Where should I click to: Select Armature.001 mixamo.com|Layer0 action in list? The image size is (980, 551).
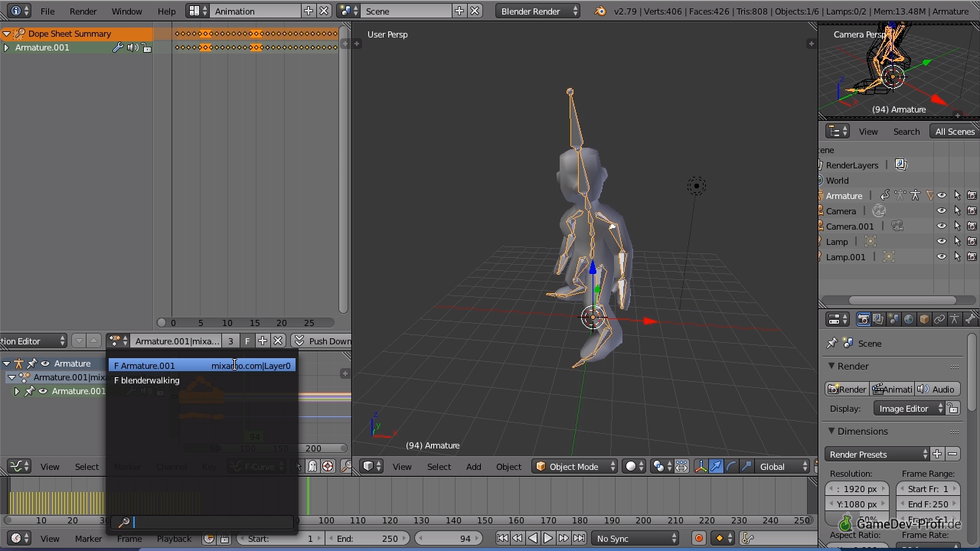(202, 366)
